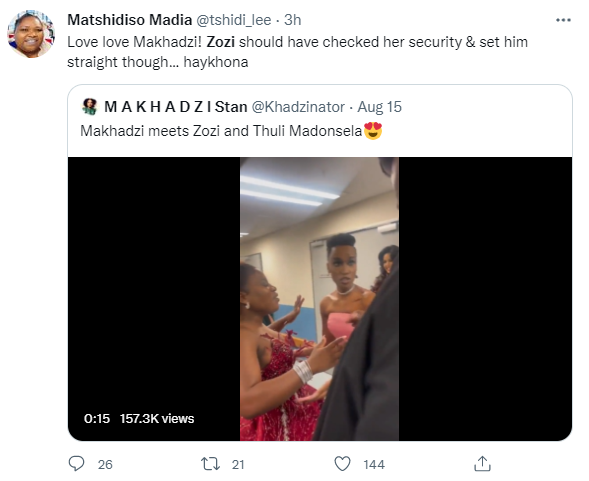
Task: Click the reply speech bubble icon
Action: 77,463
